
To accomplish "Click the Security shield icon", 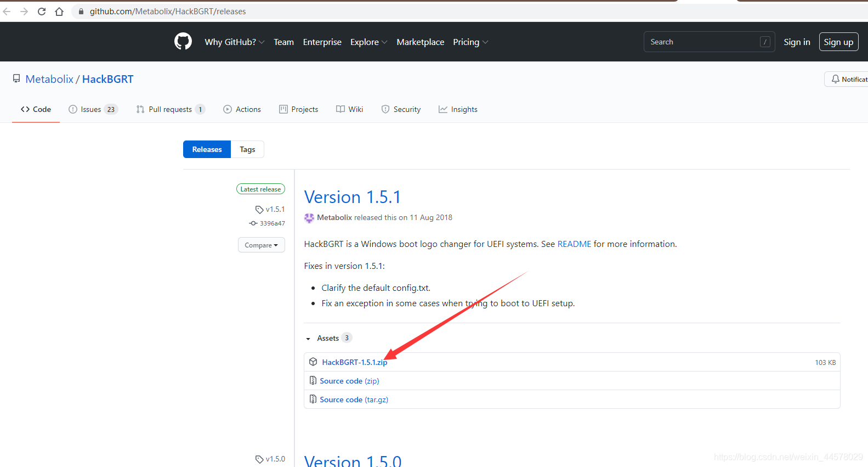I will click(x=385, y=109).
